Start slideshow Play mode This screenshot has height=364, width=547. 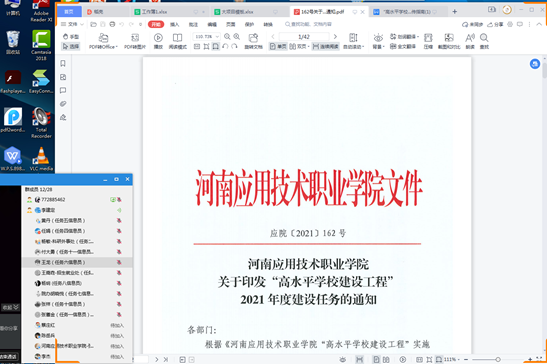tap(158, 41)
